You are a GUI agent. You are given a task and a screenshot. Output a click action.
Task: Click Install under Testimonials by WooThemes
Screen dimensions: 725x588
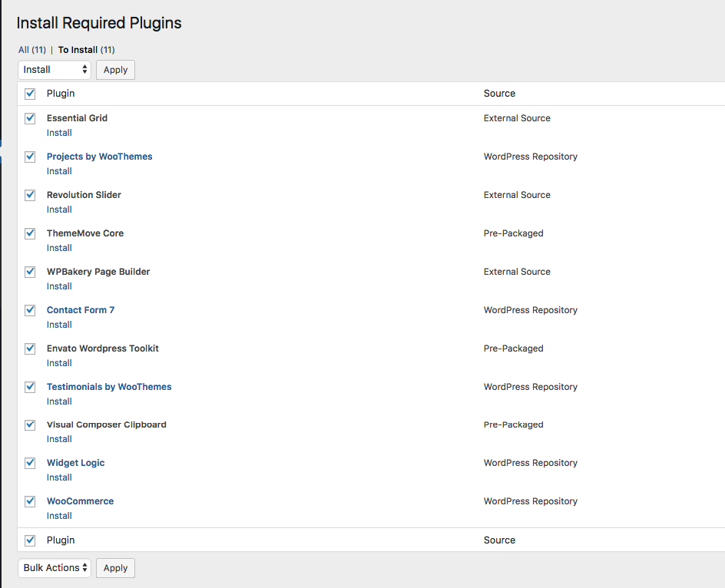coord(59,401)
